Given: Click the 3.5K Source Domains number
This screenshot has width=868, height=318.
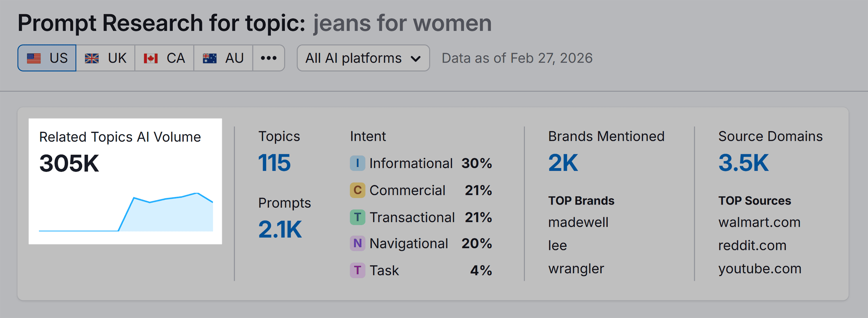Looking at the screenshot, I should pos(743,163).
